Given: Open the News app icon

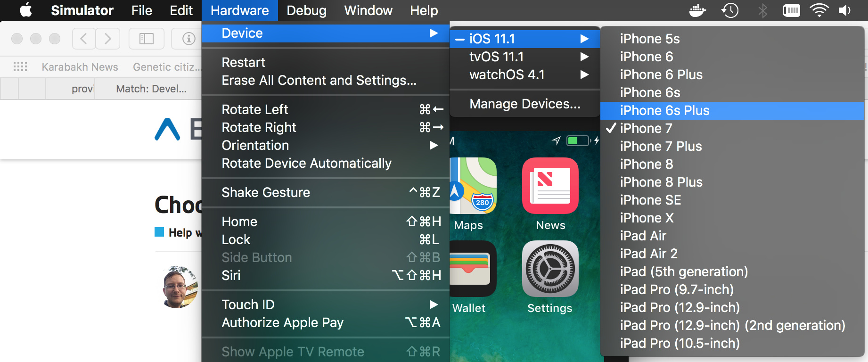Looking at the screenshot, I should point(550,186).
